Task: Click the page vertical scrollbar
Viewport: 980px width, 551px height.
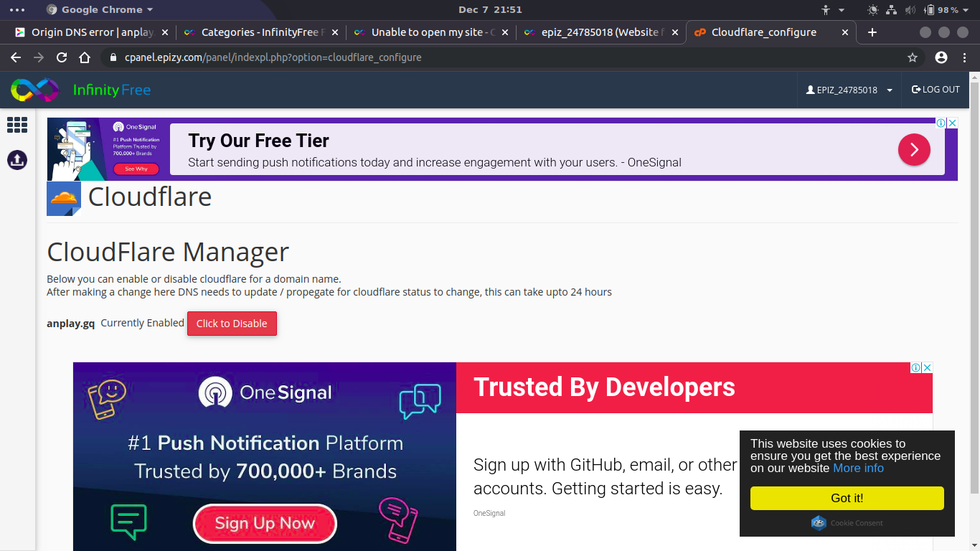Action: [974, 287]
